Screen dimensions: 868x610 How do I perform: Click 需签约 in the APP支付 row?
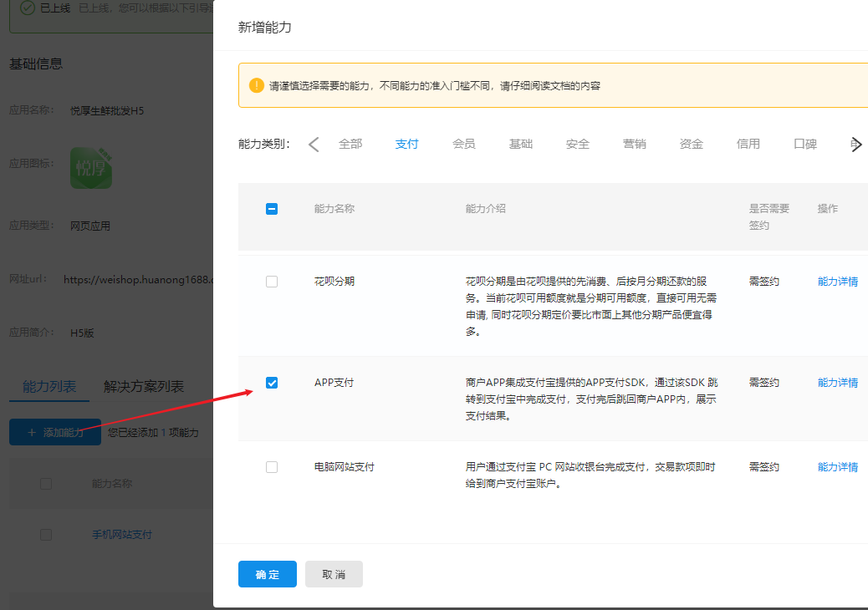(x=764, y=383)
